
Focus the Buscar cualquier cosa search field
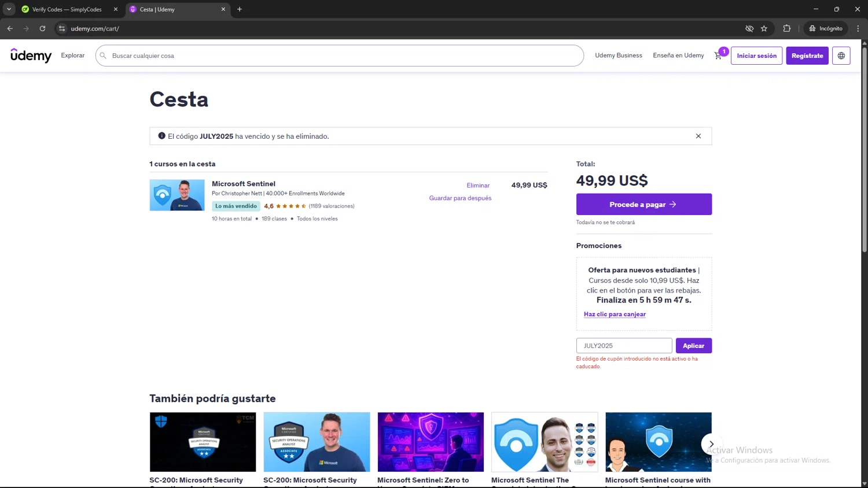click(x=340, y=56)
